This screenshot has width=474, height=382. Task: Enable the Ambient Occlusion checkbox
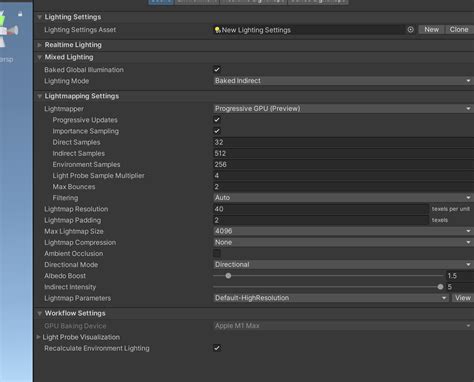pyautogui.click(x=217, y=253)
